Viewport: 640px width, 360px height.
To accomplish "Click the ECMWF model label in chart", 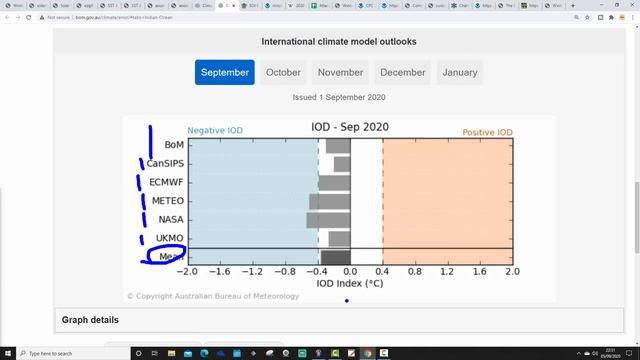I will 166,182.
